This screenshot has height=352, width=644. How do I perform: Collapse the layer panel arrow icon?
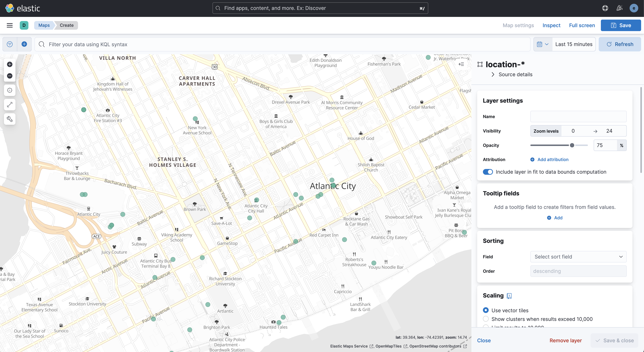(x=461, y=64)
